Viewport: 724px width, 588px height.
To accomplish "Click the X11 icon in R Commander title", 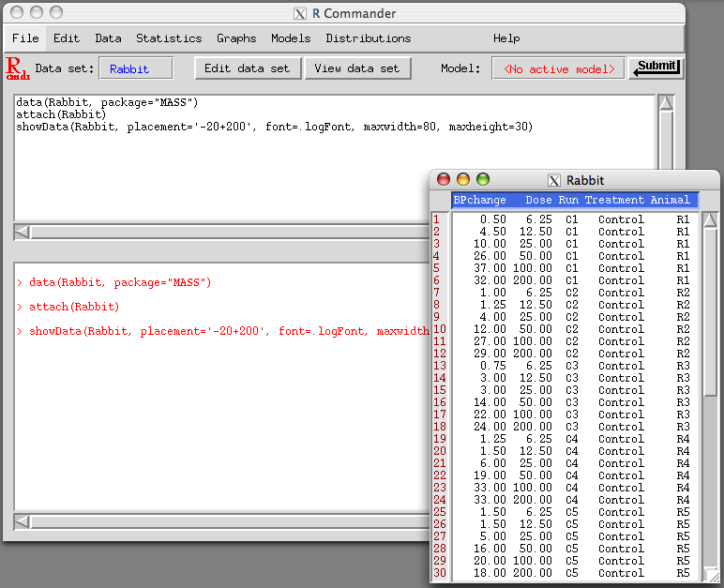I will coord(300,14).
